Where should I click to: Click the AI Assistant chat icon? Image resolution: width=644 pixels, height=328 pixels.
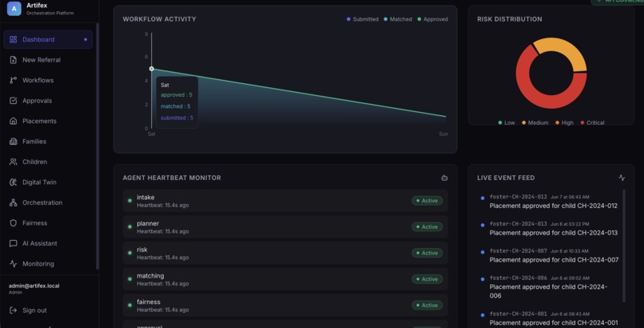click(13, 243)
